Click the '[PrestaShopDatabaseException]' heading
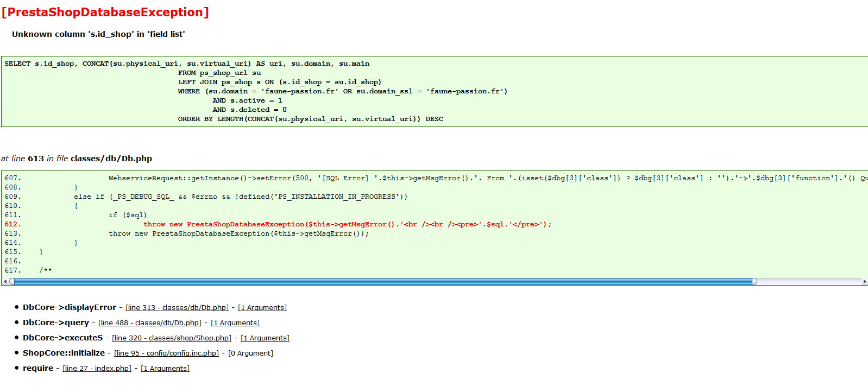The height and width of the screenshot is (392, 868). pos(105,12)
